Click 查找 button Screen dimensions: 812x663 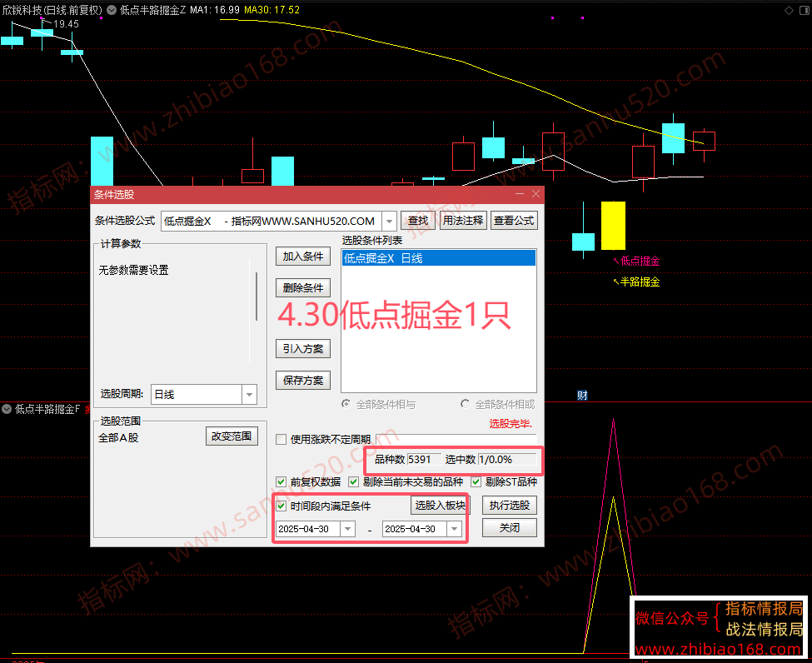[x=418, y=221]
